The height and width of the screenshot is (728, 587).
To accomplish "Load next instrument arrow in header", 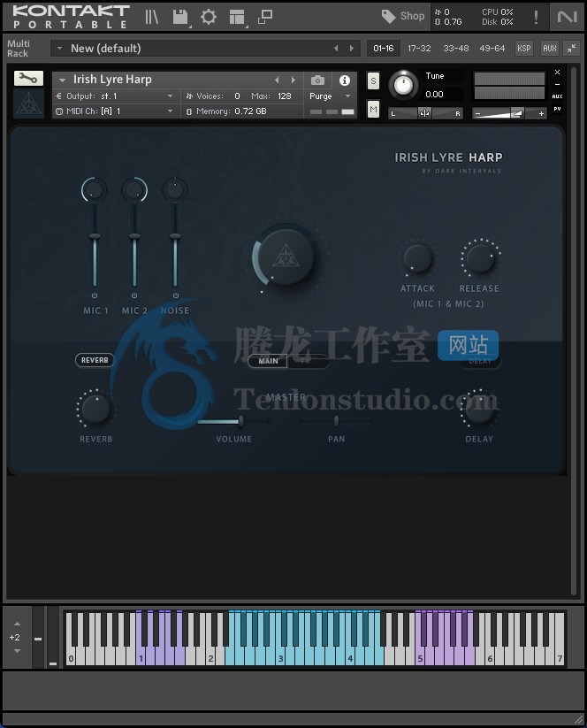I will click(x=293, y=80).
